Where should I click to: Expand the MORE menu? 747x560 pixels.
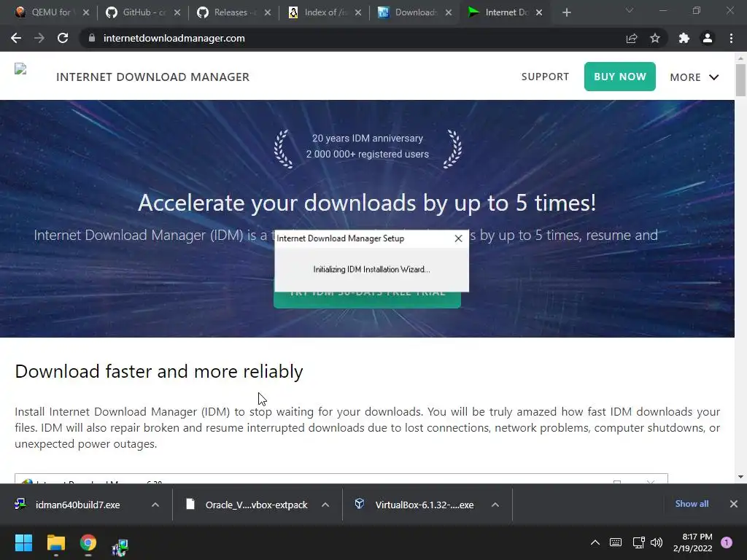694,77
